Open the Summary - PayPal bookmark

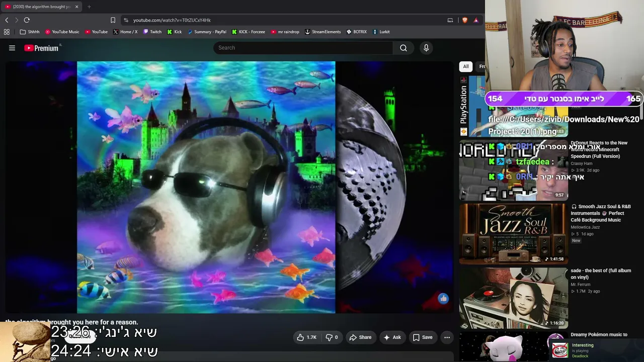(x=207, y=32)
